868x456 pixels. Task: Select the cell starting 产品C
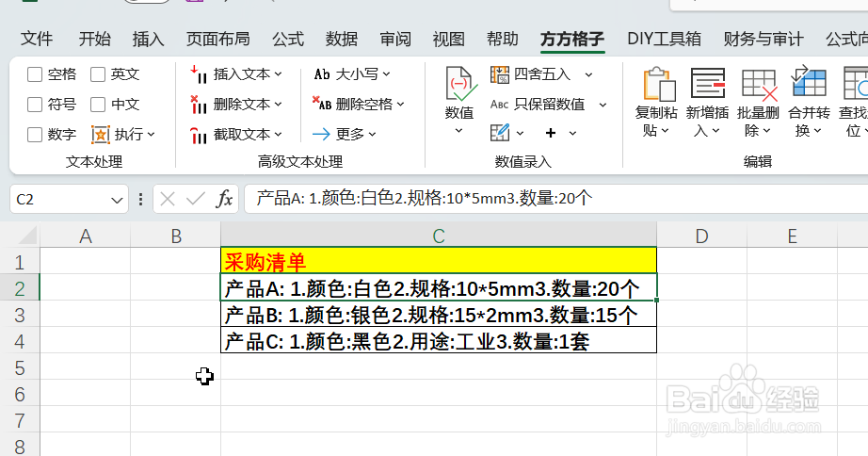tap(439, 341)
